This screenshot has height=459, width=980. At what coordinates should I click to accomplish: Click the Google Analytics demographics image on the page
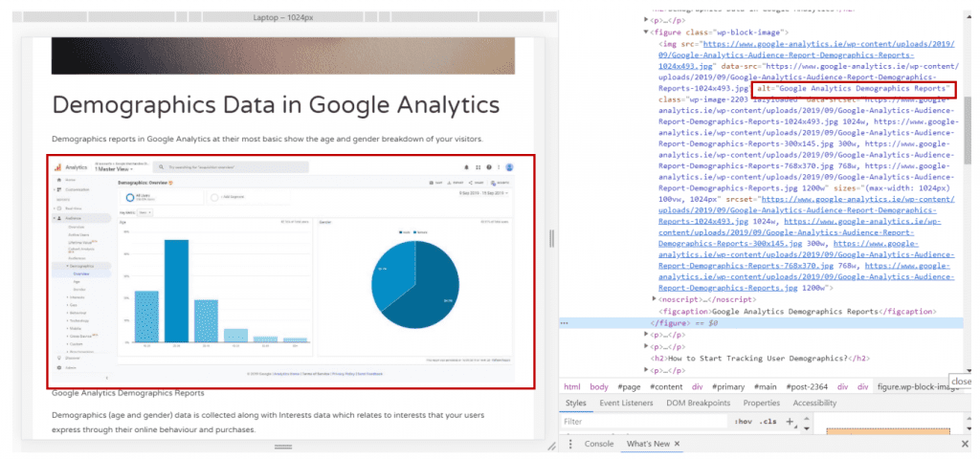tap(283, 270)
